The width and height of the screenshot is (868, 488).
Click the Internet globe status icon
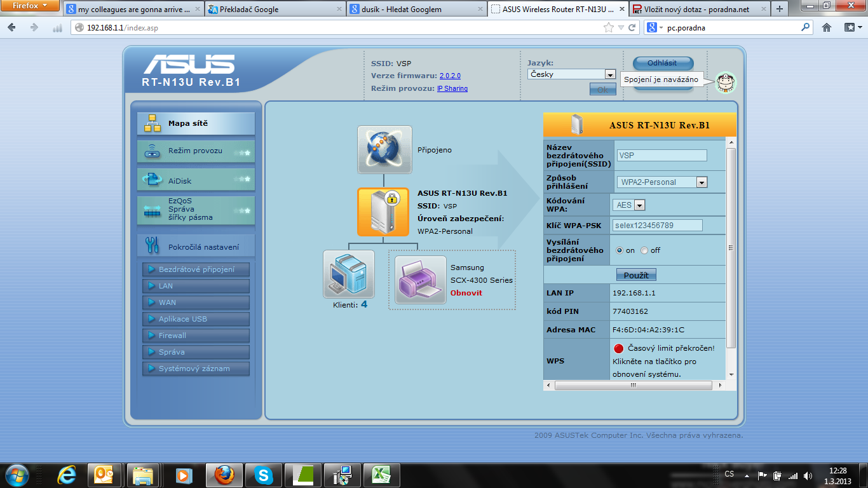coord(384,150)
